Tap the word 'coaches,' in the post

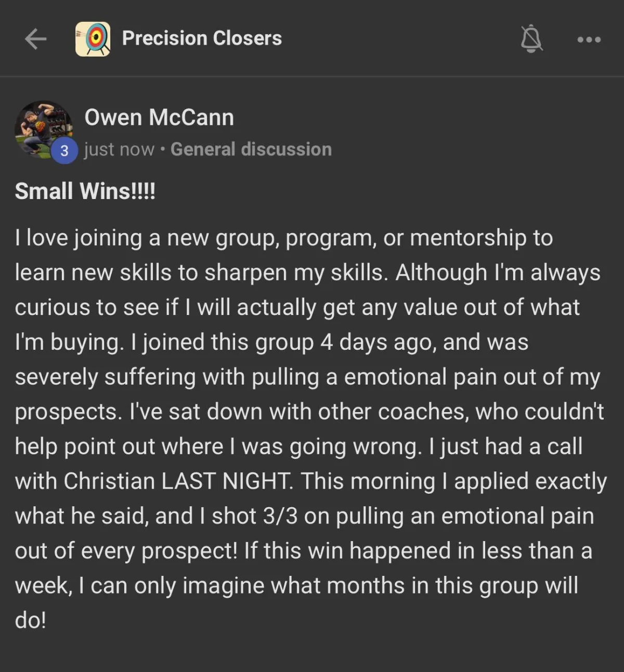423,412
